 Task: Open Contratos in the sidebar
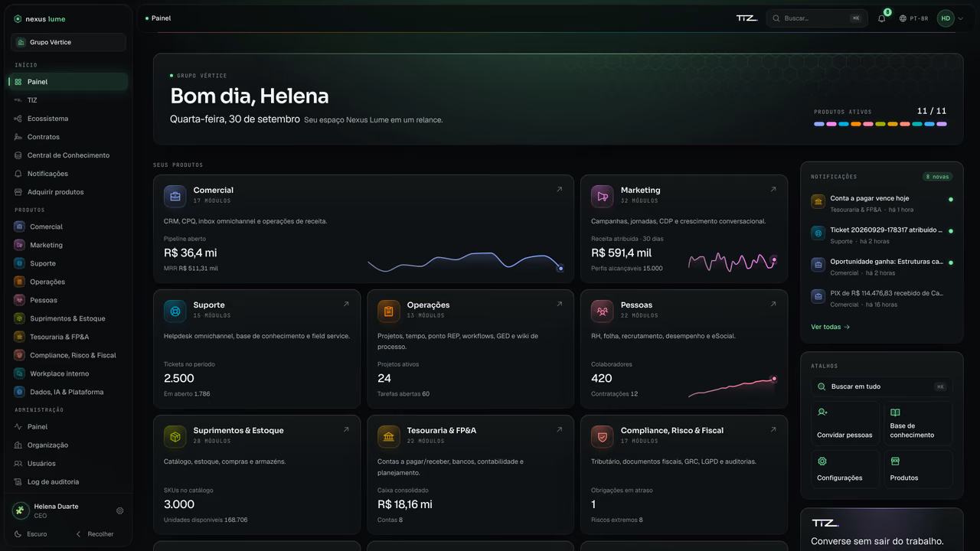[69, 137]
